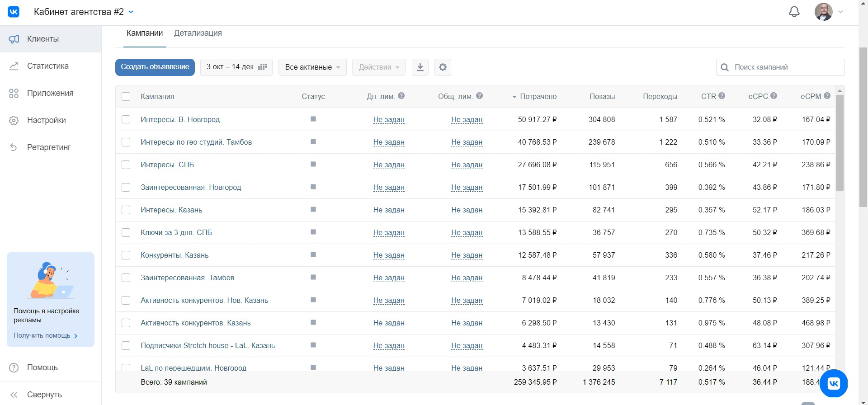Screen dimensions: 868x405
Task: Open the VK chat support bubble
Action: click(834, 383)
